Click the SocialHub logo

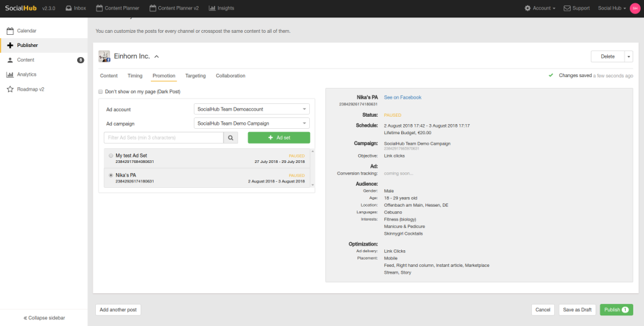21,8
